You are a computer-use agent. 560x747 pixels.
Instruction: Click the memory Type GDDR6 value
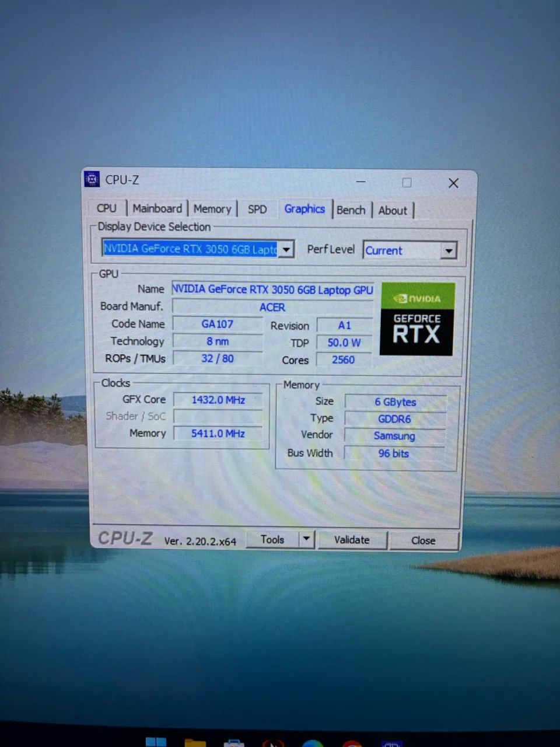click(395, 419)
